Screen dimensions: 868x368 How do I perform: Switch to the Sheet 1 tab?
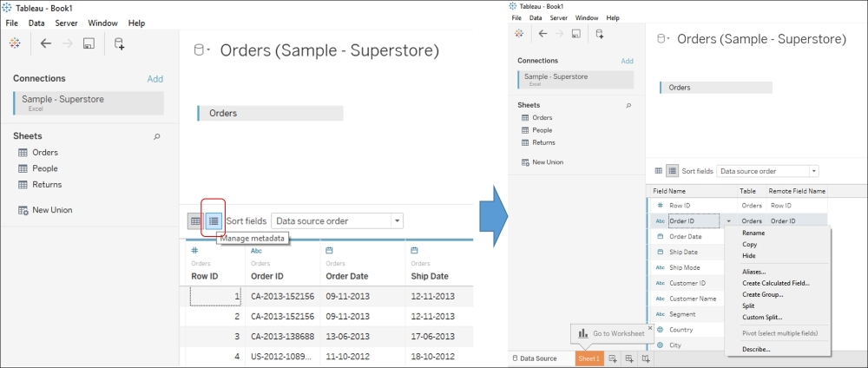pos(589,358)
